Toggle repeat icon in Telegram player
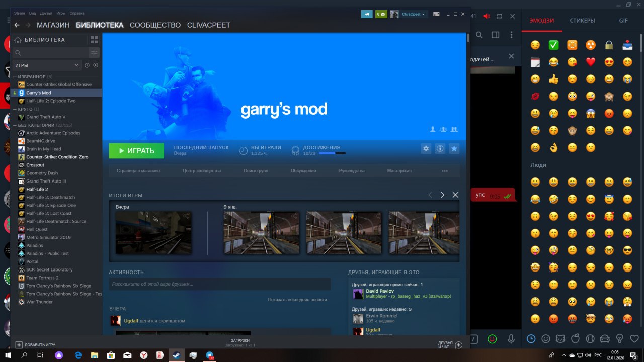Screen dimensions: 644x362 click(x=500, y=16)
